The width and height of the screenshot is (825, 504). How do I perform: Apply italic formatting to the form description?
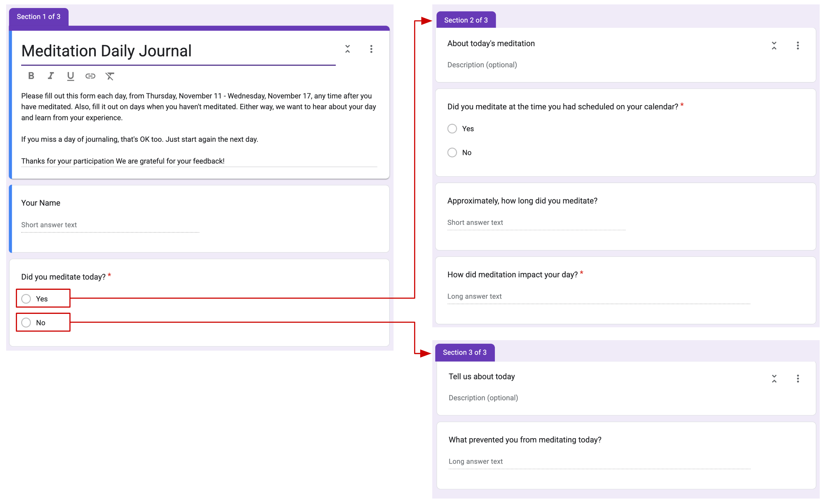(51, 76)
